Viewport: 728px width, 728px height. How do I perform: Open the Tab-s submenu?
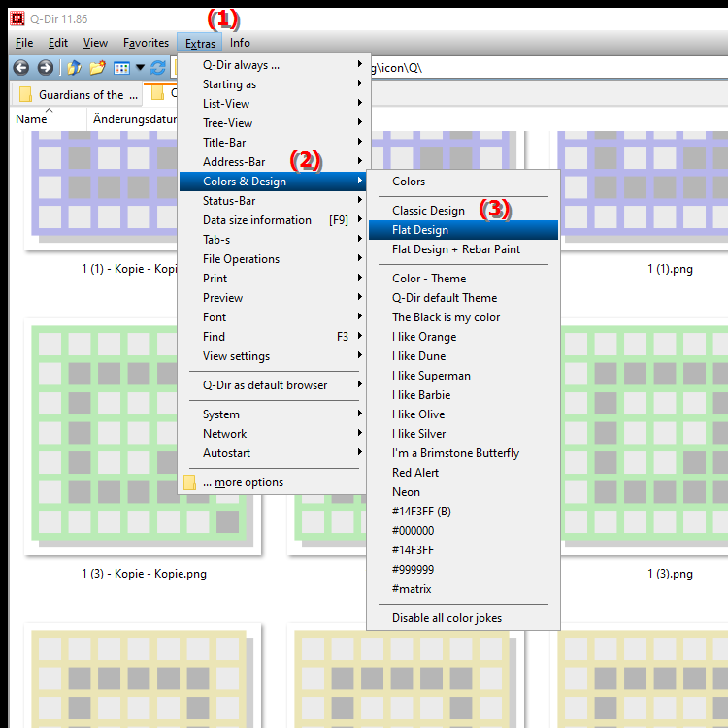[273, 240]
